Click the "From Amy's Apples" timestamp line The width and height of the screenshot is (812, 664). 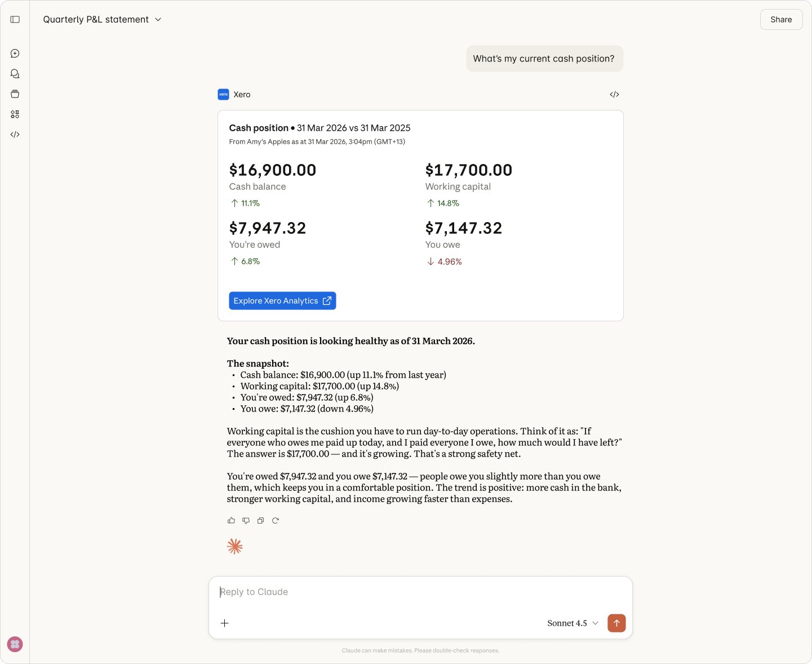pyautogui.click(x=317, y=142)
